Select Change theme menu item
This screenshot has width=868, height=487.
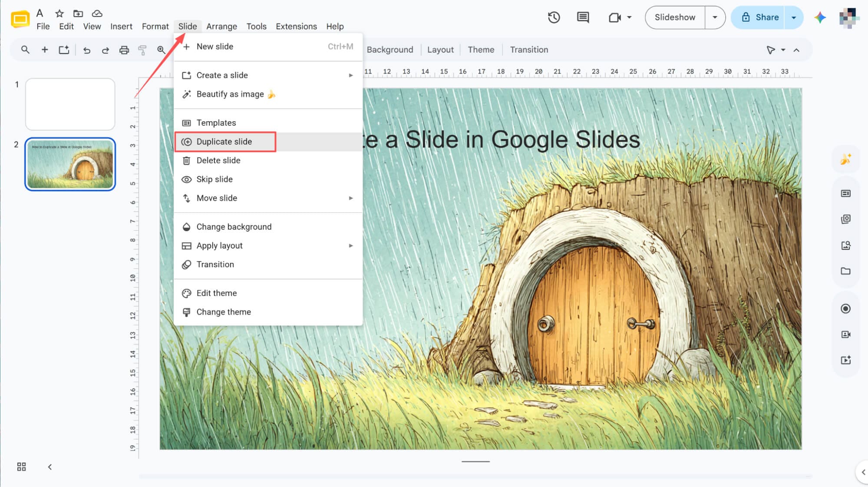pyautogui.click(x=268, y=312)
